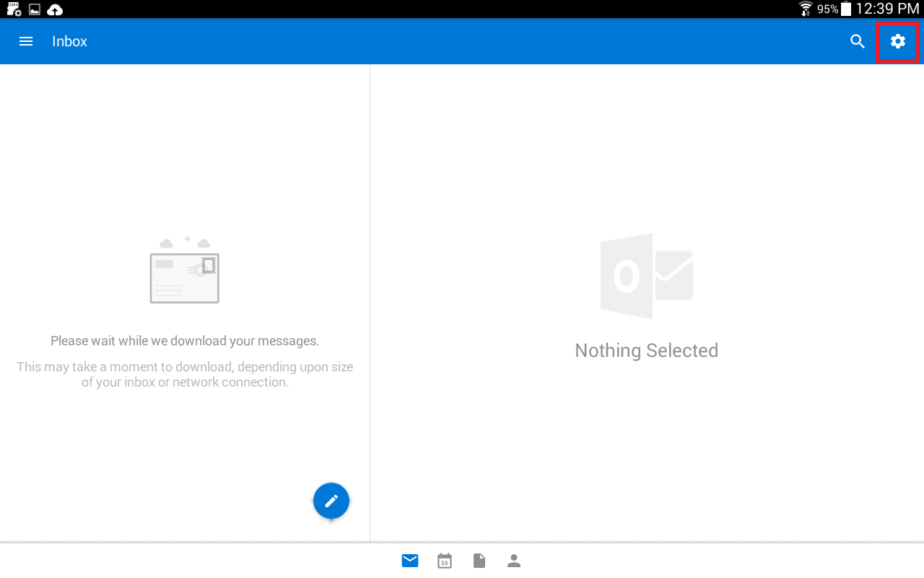This screenshot has width=924, height=578.
Task: Compose new email with pencil button
Action: [x=331, y=501]
